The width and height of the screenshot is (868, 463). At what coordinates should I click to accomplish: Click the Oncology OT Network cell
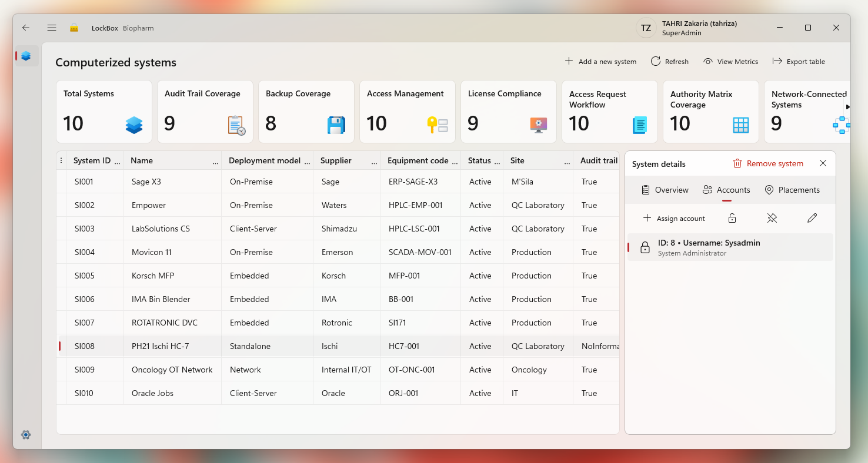(172, 370)
